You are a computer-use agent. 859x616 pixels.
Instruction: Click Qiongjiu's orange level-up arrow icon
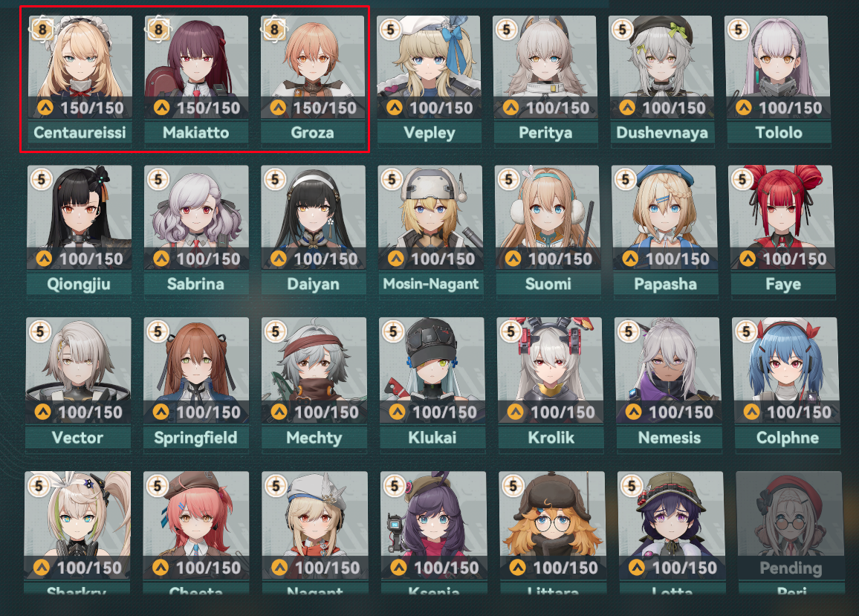coord(44,259)
